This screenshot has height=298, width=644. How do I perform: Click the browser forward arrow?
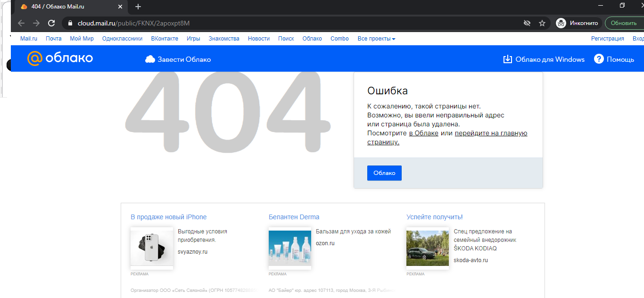tap(36, 23)
